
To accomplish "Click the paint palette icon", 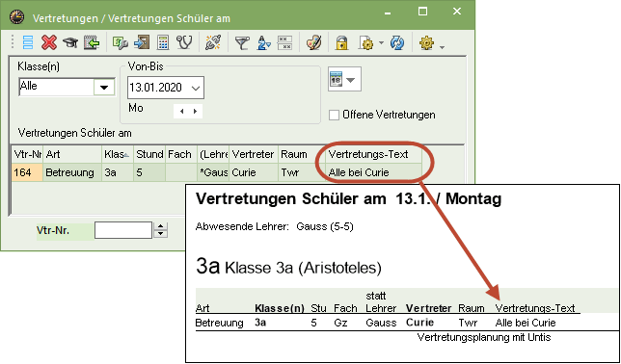I will click(x=314, y=42).
